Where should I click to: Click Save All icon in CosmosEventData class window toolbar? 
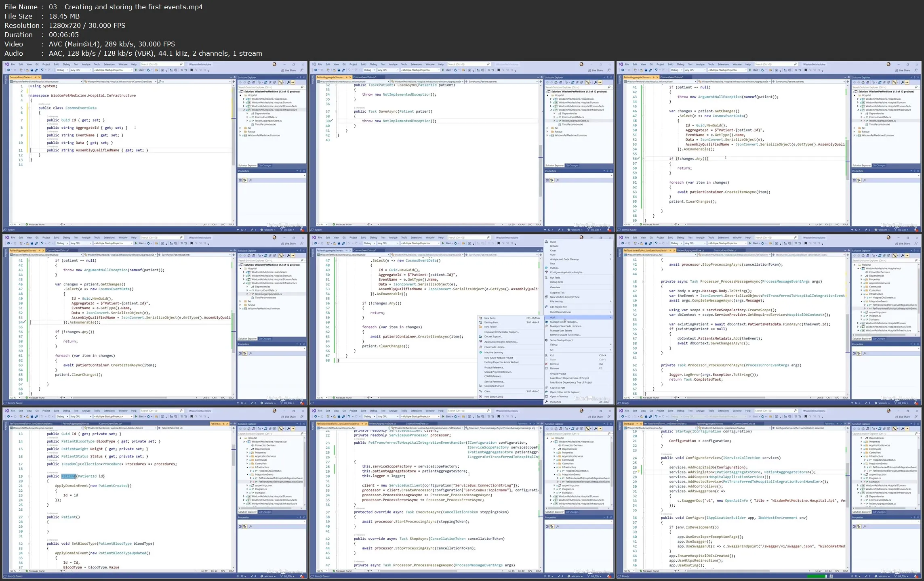36,70
